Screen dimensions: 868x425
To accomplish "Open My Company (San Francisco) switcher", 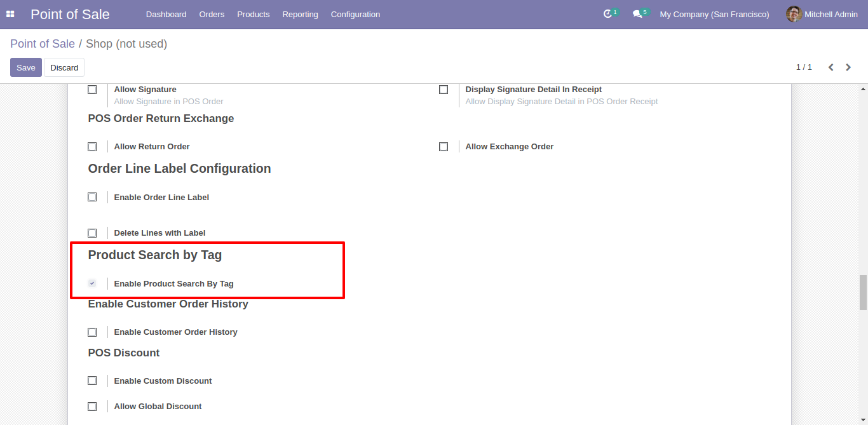I will [x=714, y=14].
